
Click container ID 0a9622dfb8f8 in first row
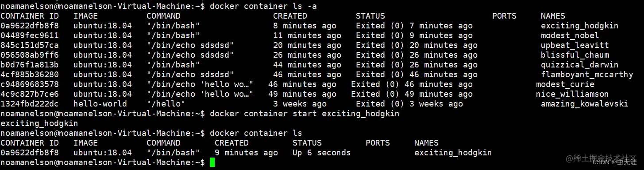tap(29, 26)
